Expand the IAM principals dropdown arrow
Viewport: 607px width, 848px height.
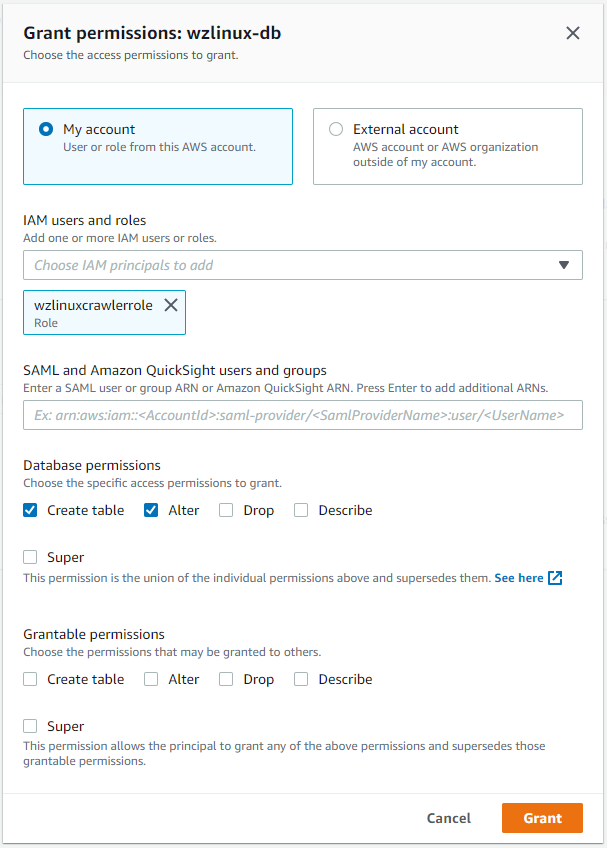point(564,266)
